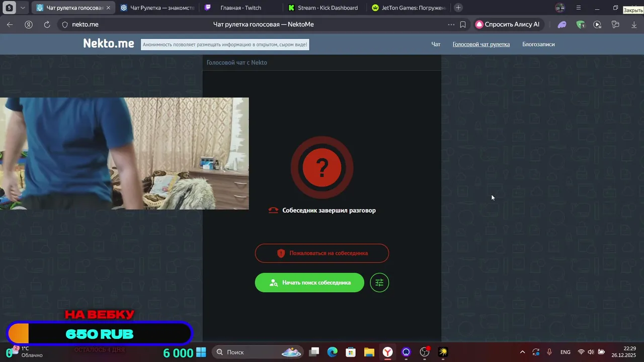Click the Собеседник завершил разговор status text

tap(329, 210)
